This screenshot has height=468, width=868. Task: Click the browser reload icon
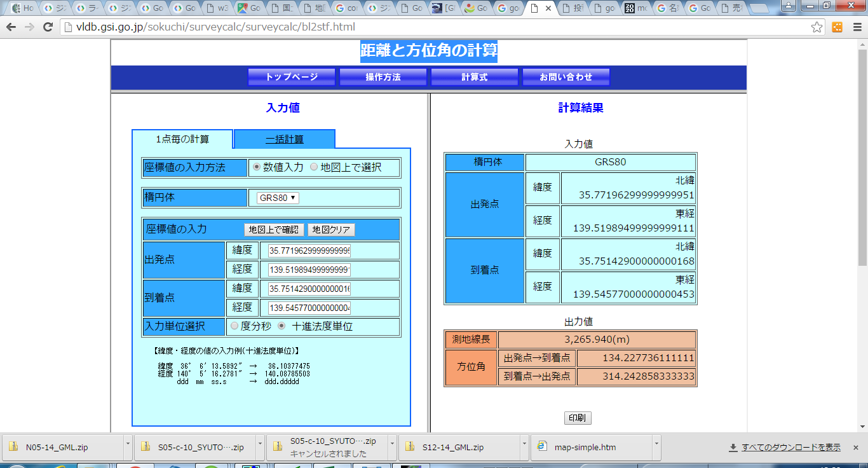coord(48,27)
